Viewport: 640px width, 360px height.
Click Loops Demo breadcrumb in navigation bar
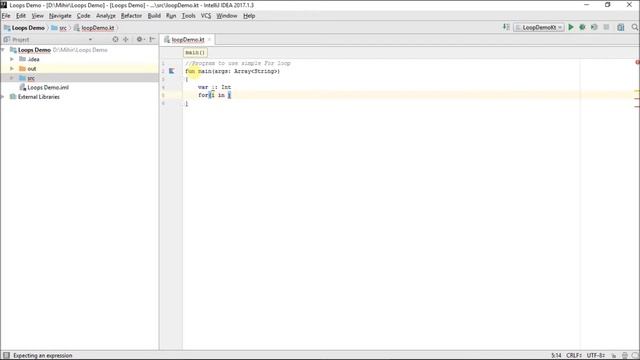tap(24, 28)
